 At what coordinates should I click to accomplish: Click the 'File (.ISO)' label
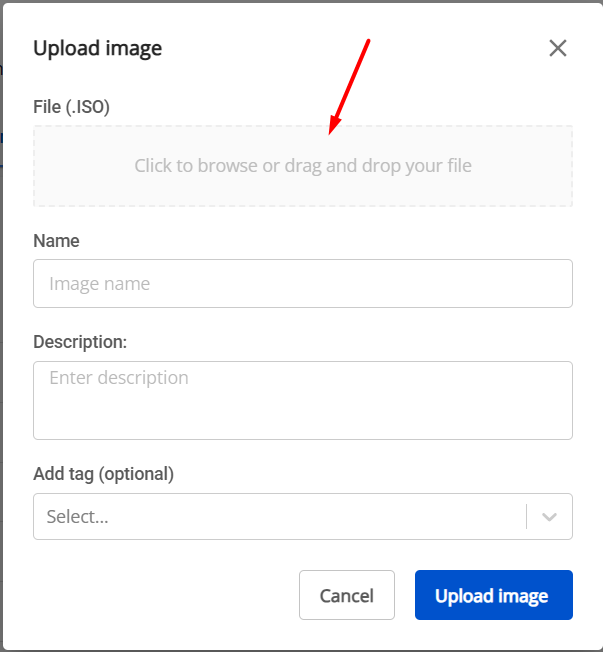[x=72, y=106]
